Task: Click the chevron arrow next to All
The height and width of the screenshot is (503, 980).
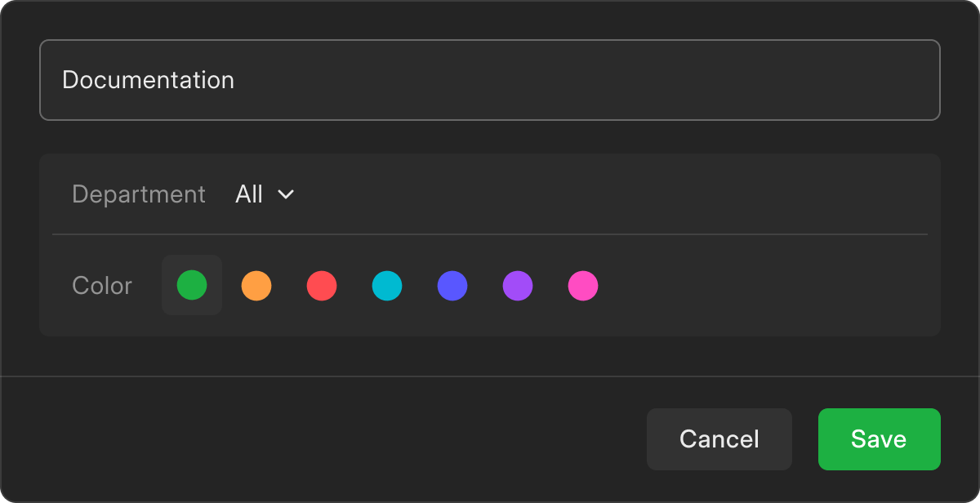Action: tap(286, 194)
